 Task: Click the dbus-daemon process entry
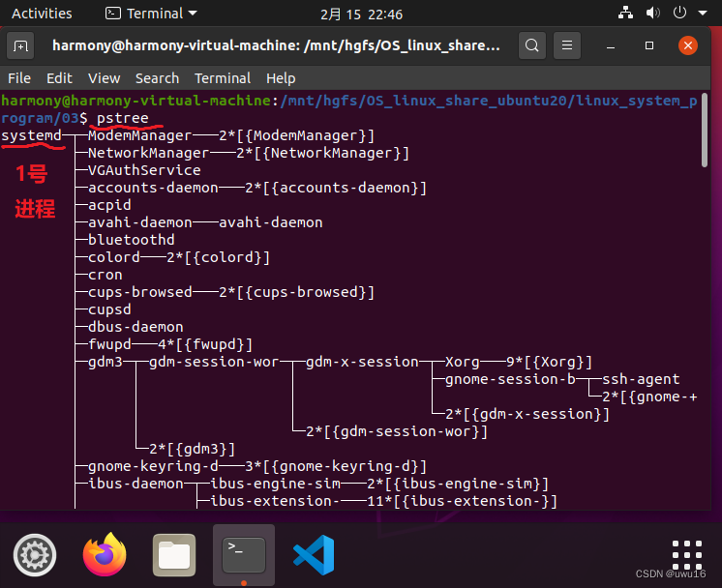(x=135, y=327)
